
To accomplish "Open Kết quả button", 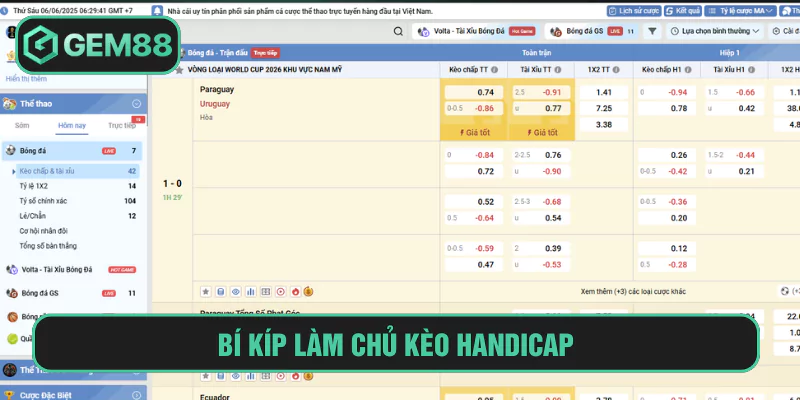I will (683, 11).
